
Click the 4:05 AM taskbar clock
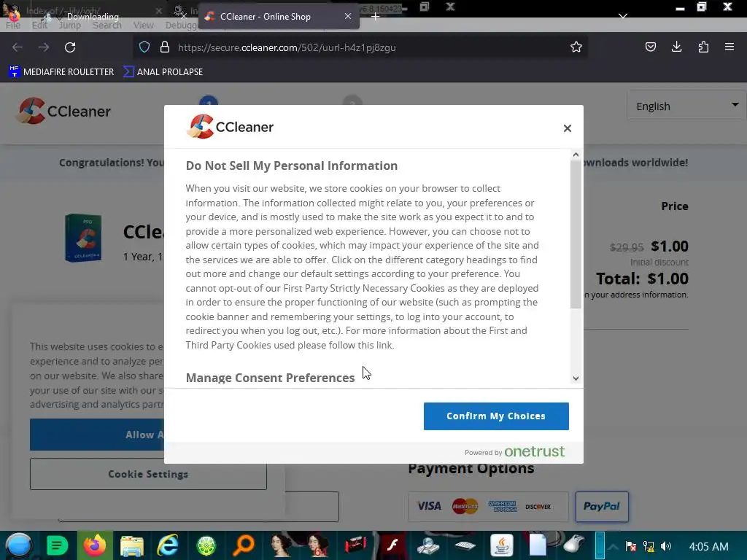[x=709, y=546]
